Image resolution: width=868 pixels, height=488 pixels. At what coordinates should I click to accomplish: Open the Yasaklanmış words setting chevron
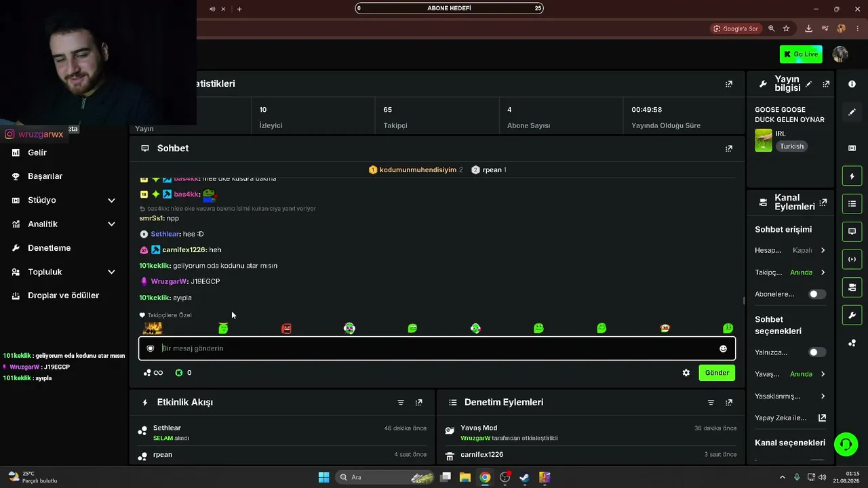click(x=823, y=396)
